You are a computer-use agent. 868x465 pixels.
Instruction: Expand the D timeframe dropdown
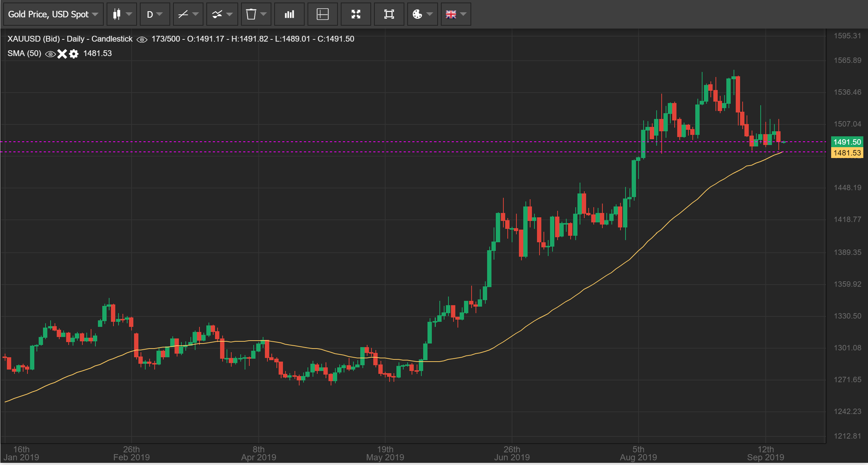tap(154, 14)
